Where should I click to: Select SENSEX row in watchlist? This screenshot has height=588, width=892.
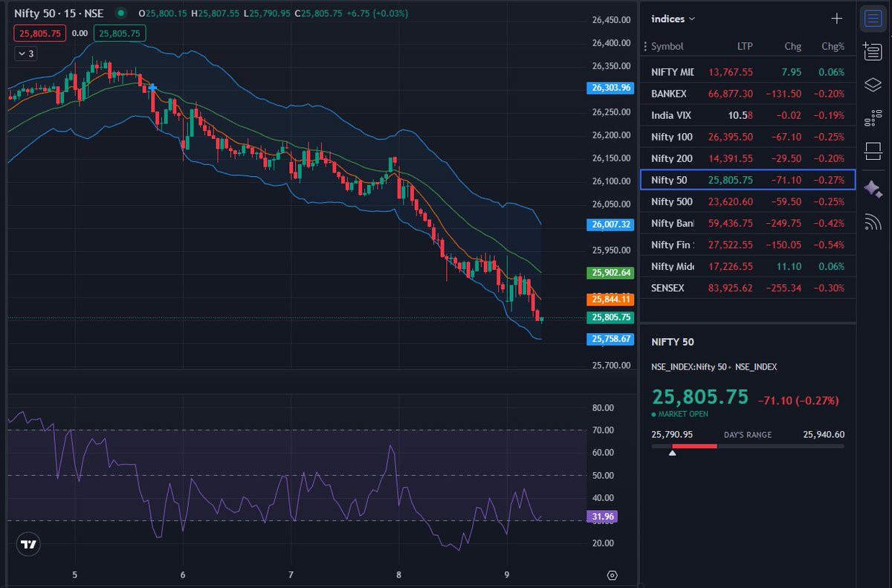pos(748,288)
